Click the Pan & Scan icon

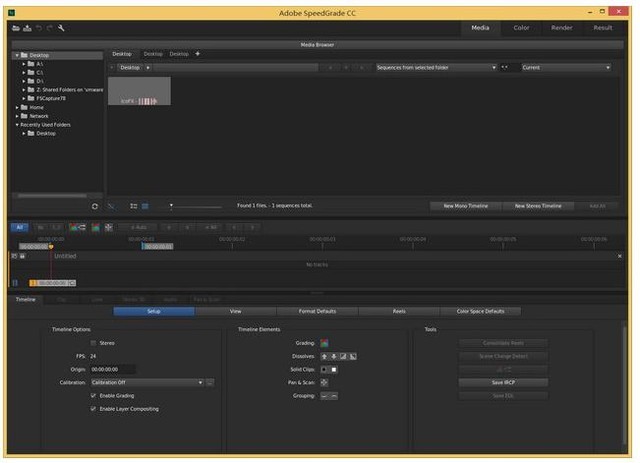[x=324, y=382]
